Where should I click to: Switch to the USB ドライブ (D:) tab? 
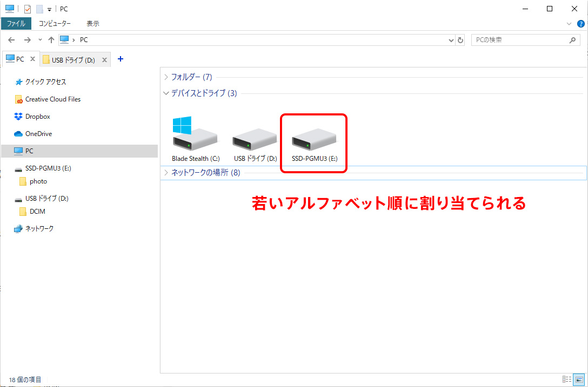point(72,59)
